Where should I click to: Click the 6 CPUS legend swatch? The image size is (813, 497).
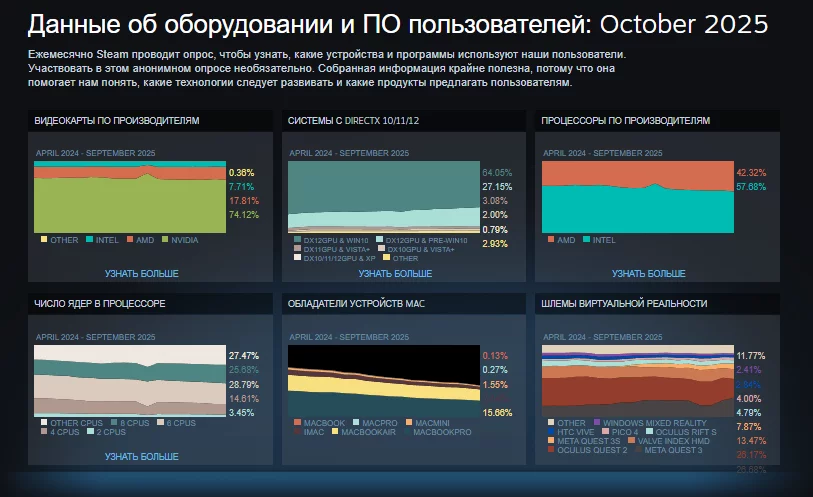(x=161, y=422)
